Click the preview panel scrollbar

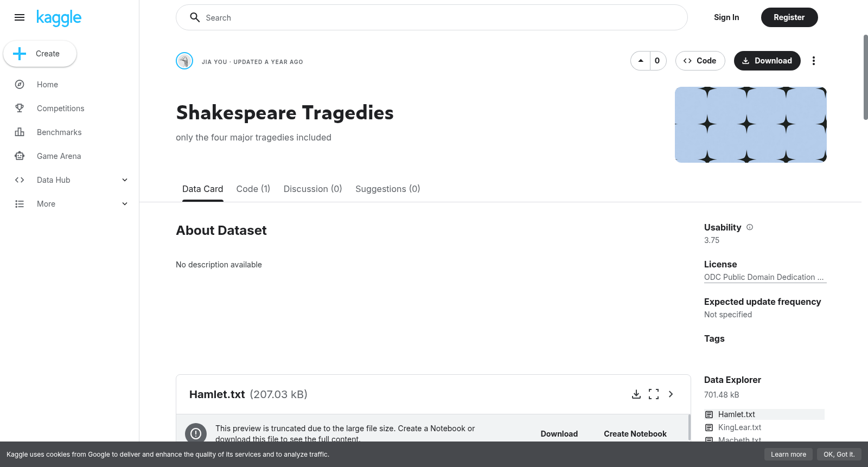(x=689, y=427)
